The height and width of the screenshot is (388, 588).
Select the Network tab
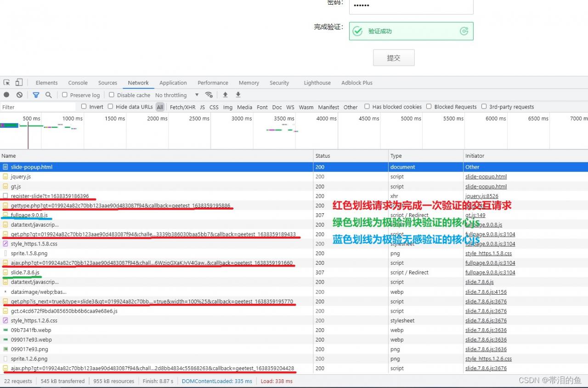coord(138,83)
